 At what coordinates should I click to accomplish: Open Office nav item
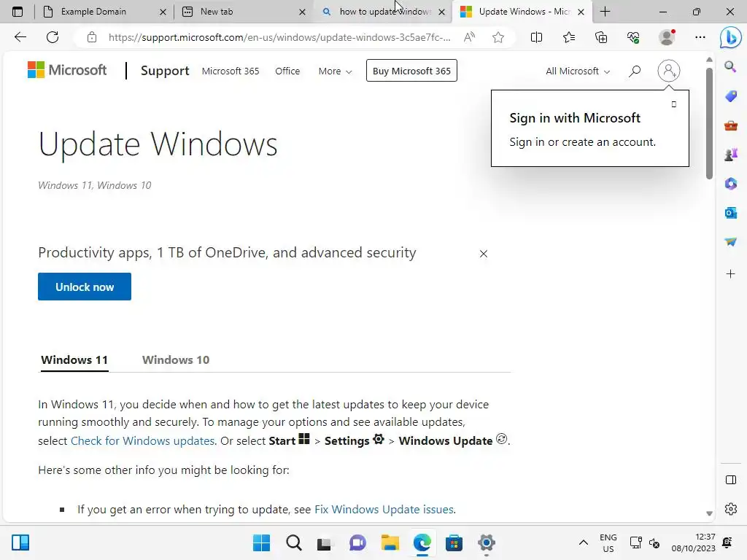coord(287,71)
